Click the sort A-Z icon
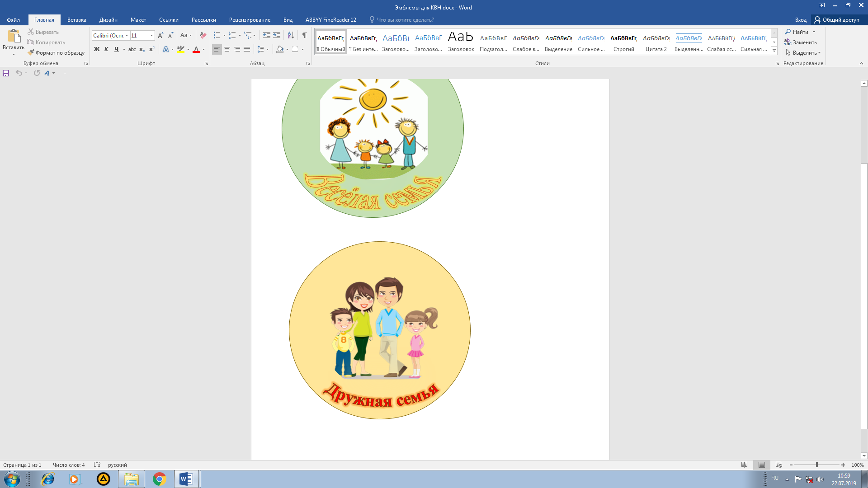Image resolution: width=868 pixels, height=488 pixels. click(x=291, y=35)
